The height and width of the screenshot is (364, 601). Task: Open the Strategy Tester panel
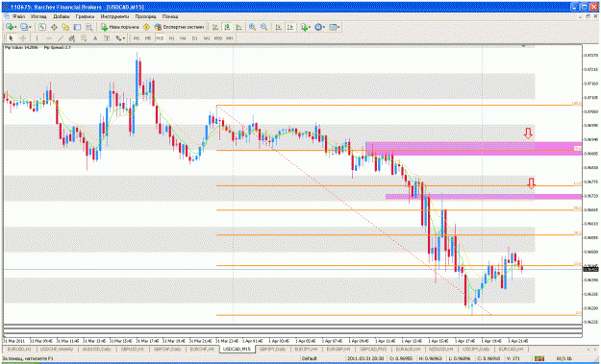click(x=88, y=27)
